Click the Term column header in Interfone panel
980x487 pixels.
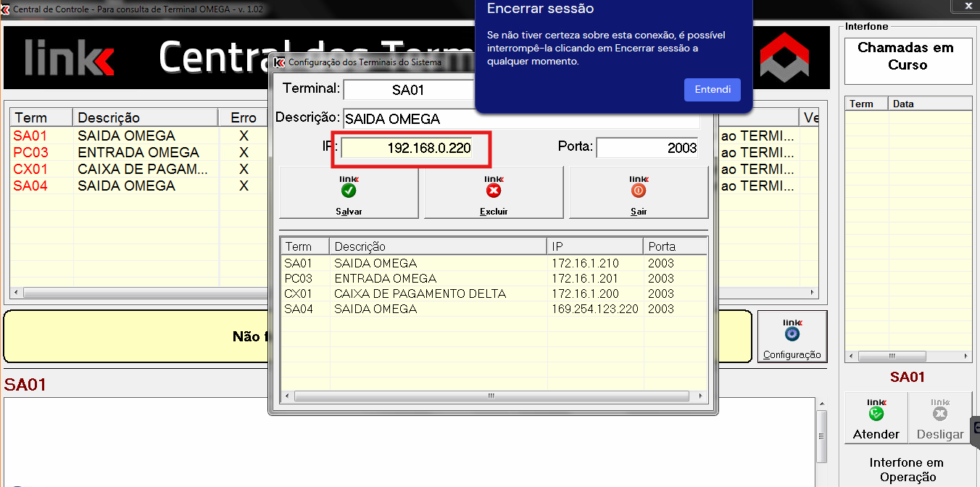tap(866, 104)
